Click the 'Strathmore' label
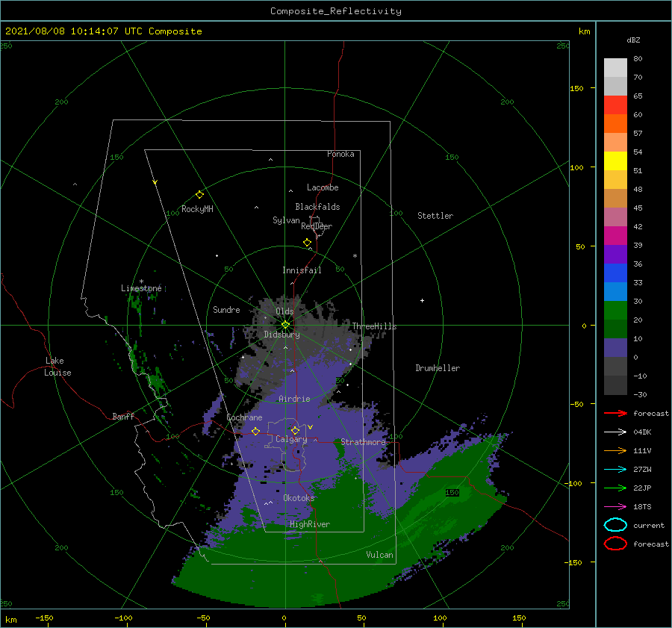Viewport: 672px width, 628px height. [364, 442]
